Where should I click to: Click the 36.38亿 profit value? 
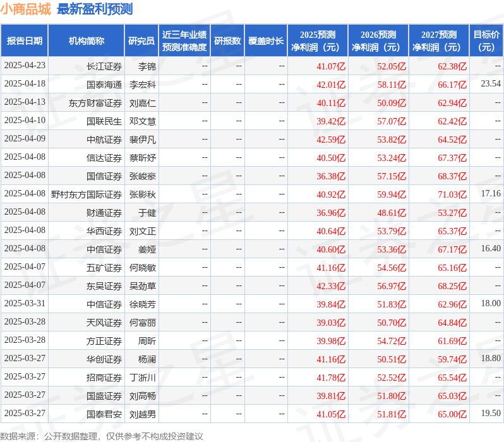[x=331, y=176]
